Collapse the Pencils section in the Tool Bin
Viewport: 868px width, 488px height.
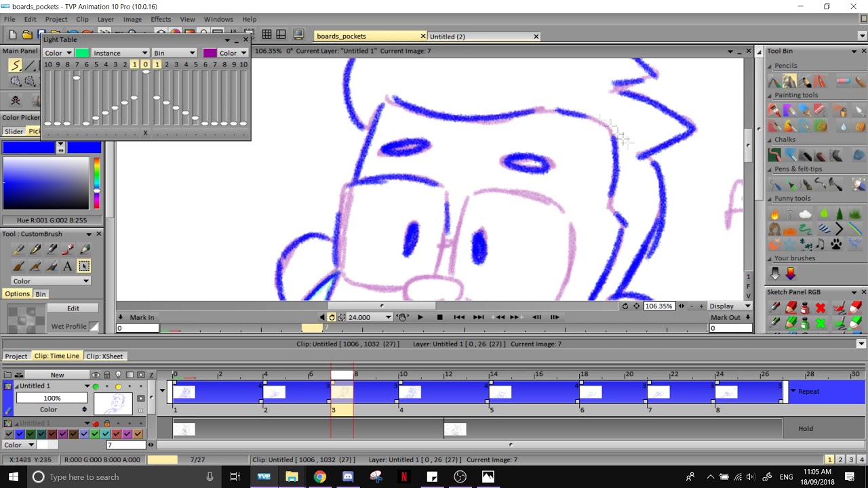770,66
